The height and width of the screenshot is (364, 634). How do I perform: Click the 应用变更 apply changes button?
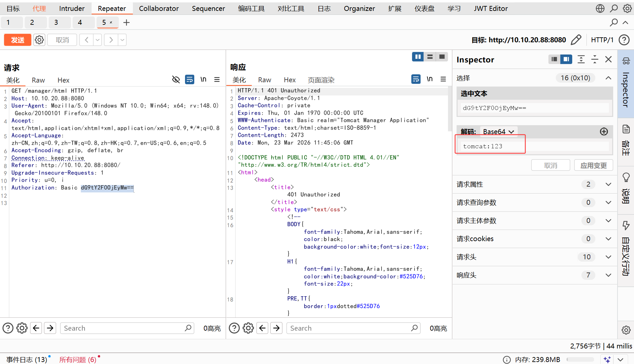click(593, 165)
